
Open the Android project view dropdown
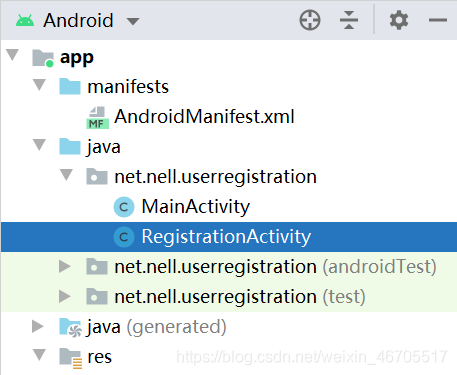click(133, 21)
